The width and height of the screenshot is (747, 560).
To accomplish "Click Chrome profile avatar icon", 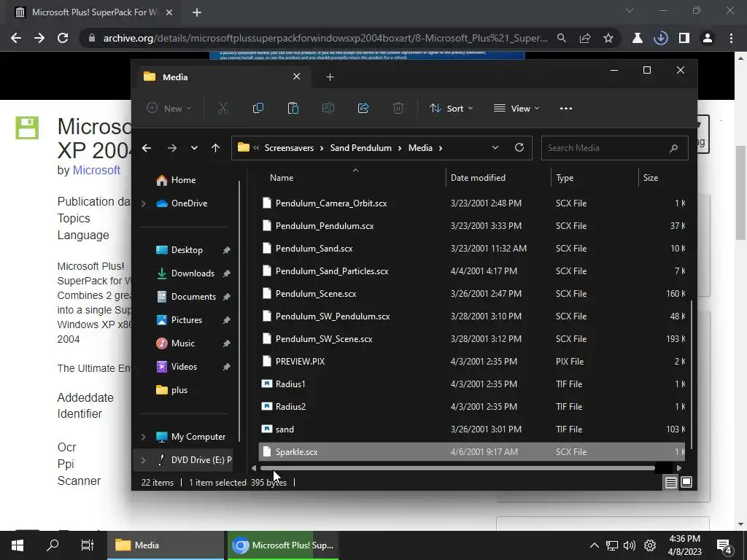I will tap(708, 38).
